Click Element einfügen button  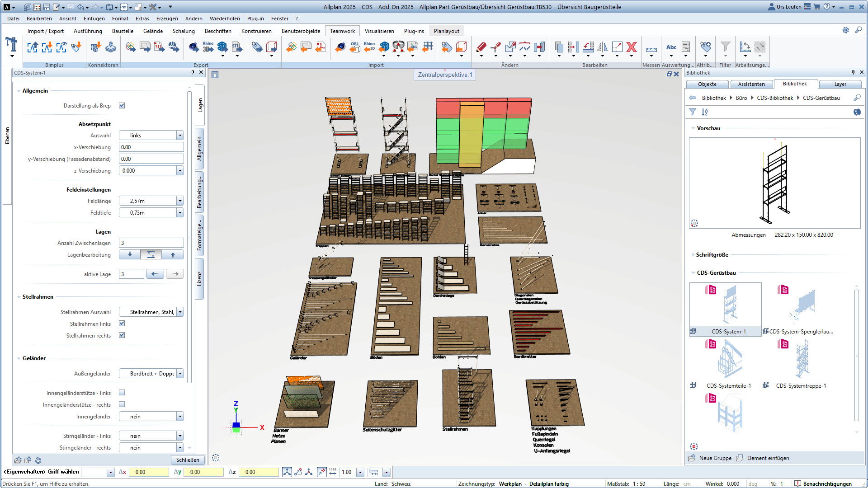pyautogui.click(x=763, y=458)
